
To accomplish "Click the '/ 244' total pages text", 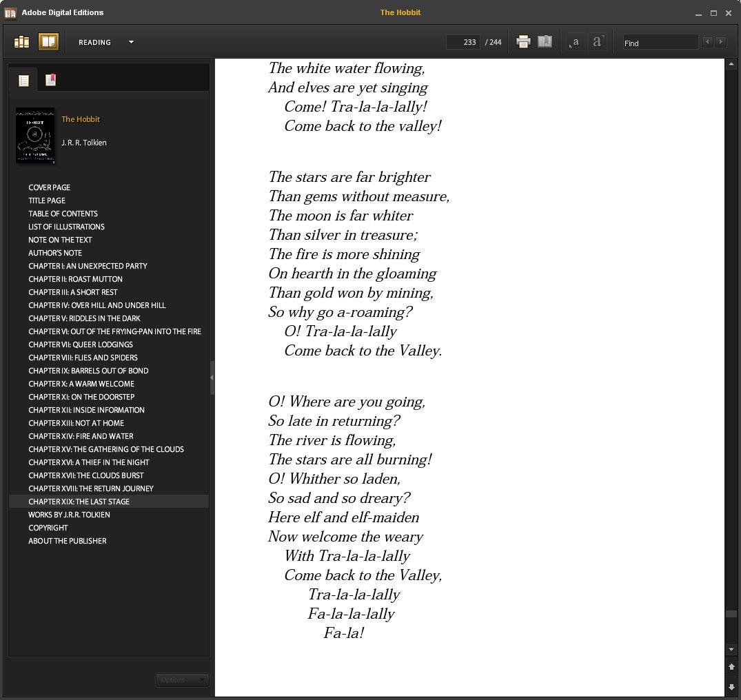I will (493, 42).
